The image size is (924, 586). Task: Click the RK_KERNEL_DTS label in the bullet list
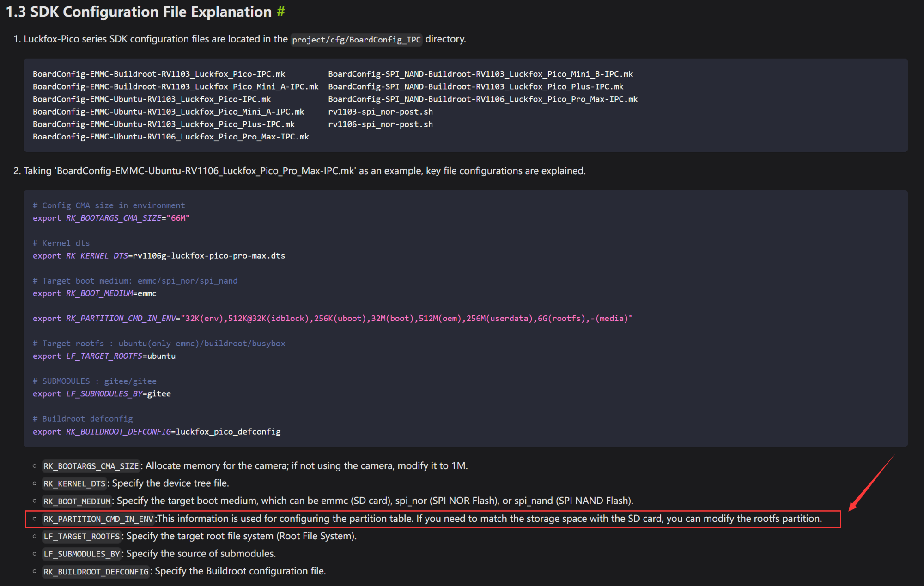coord(74,484)
